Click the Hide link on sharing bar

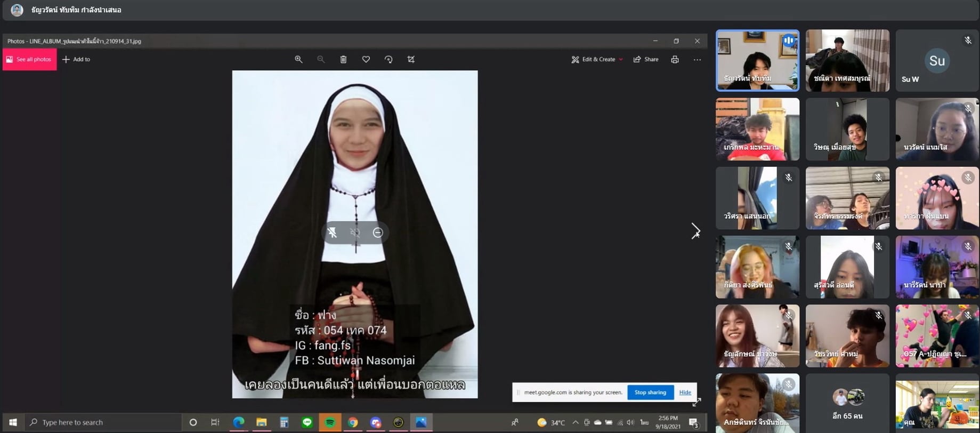click(685, 392)
